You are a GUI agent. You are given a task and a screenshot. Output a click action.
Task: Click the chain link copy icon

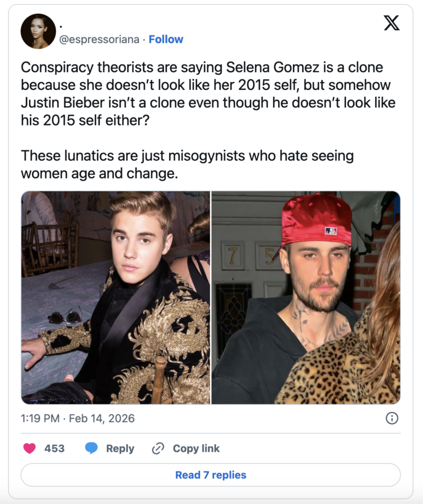pyautogui.click(x=158, y=448)
